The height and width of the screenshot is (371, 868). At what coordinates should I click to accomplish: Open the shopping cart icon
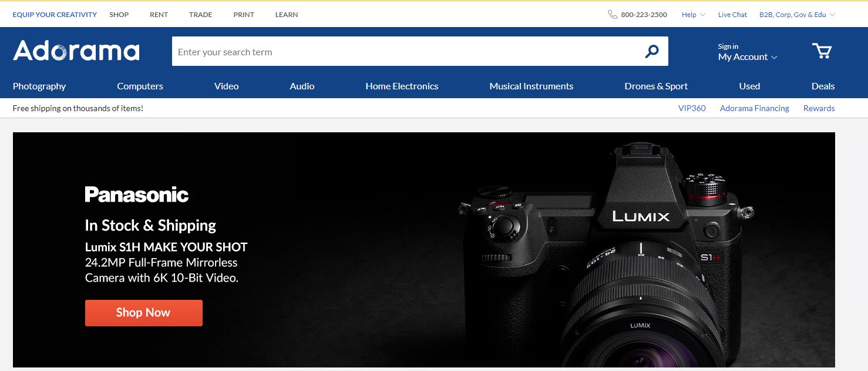click(822, 51)
